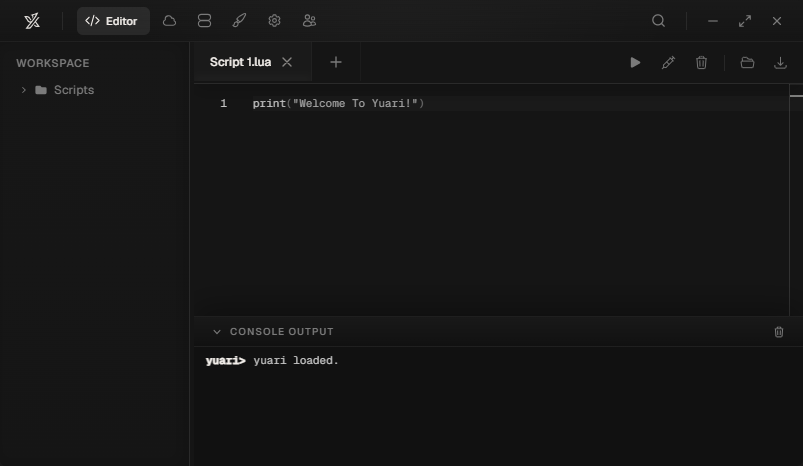The height and width of the screenshot is (466, 803).
Task: Open the cloud scripts page
Action: point(170,21)
